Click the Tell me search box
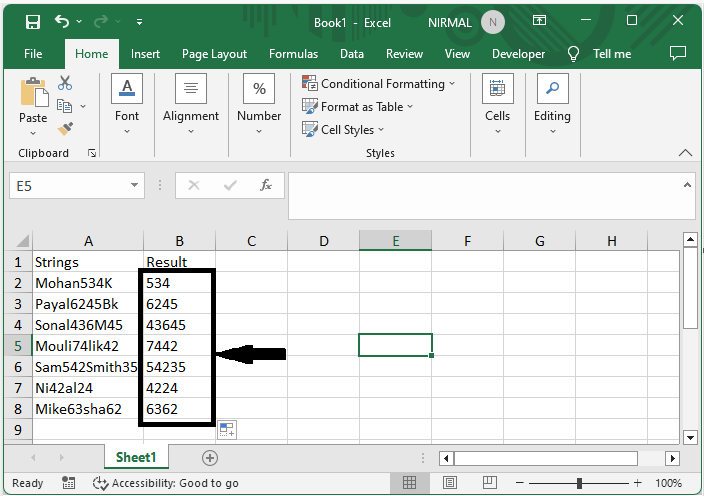The width and height of the screenshot is (704, 496). 611,54
